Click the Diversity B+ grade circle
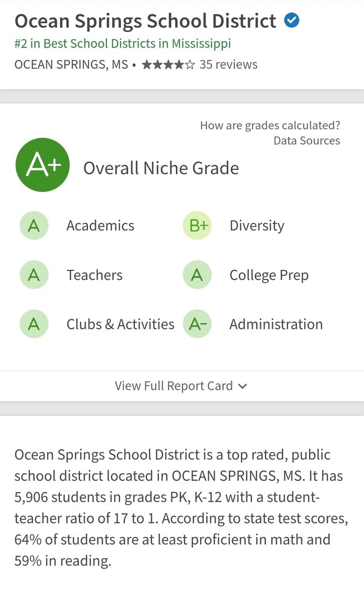The height and width of the screenshot is (598, 364). click(197, 226)
